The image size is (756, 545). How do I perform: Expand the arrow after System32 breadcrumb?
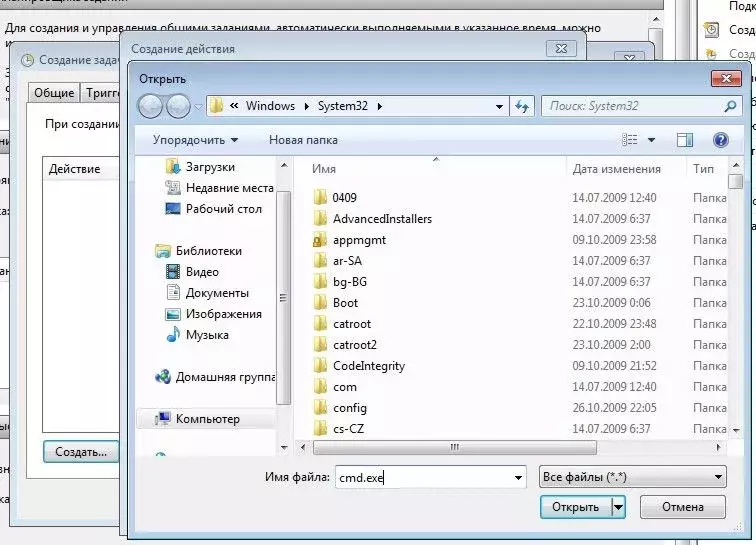pyautogui.click(x=379, y=107)
